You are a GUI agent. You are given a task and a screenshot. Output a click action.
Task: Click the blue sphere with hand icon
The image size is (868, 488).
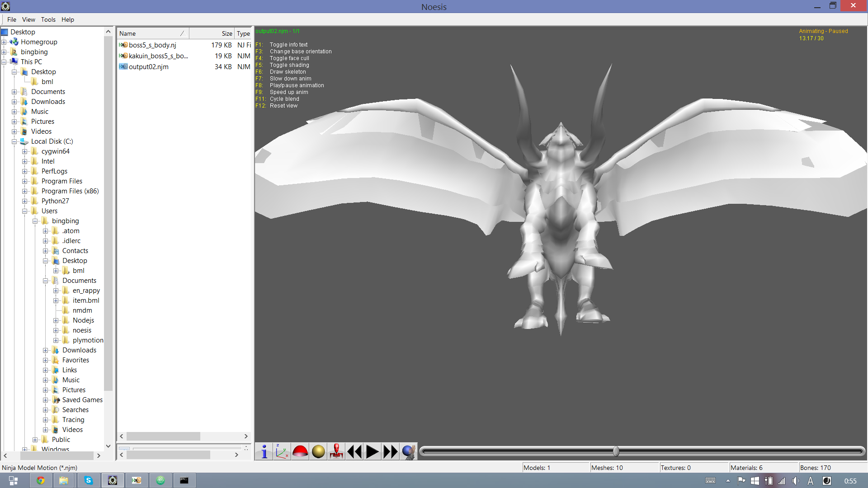point(409,451)
